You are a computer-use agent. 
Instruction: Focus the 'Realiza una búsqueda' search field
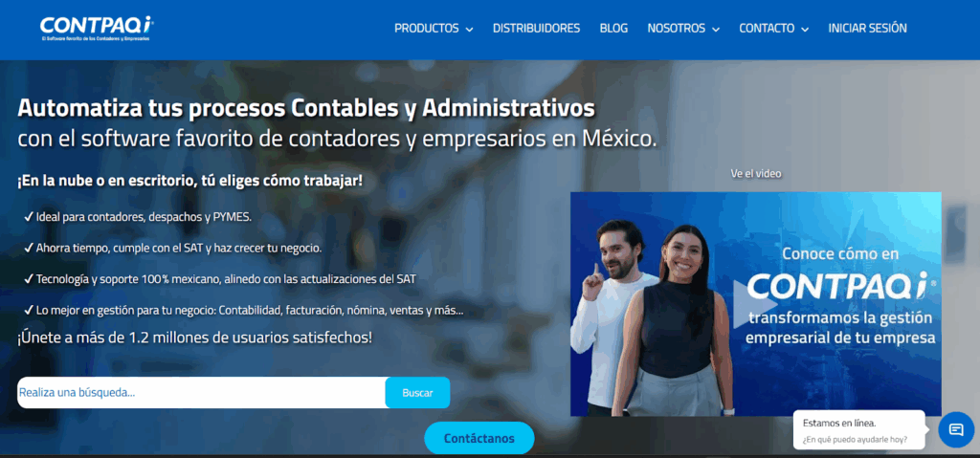click(201, 393)
